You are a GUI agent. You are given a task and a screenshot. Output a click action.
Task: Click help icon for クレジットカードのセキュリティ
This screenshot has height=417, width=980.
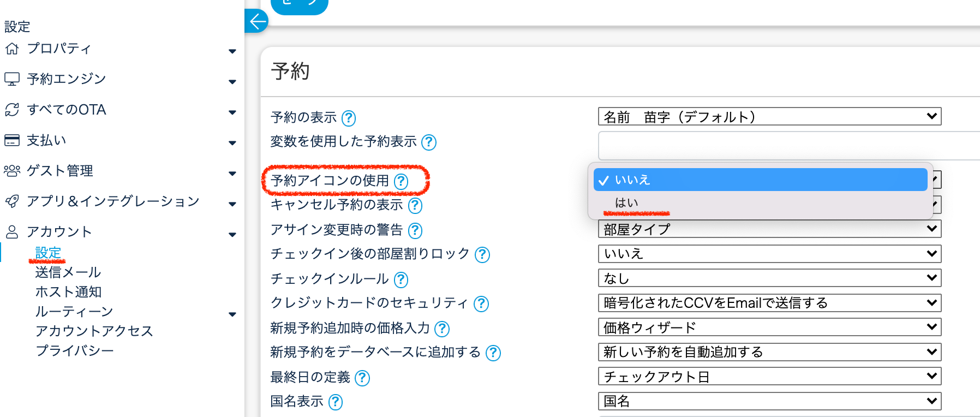[x=481, y=304]
